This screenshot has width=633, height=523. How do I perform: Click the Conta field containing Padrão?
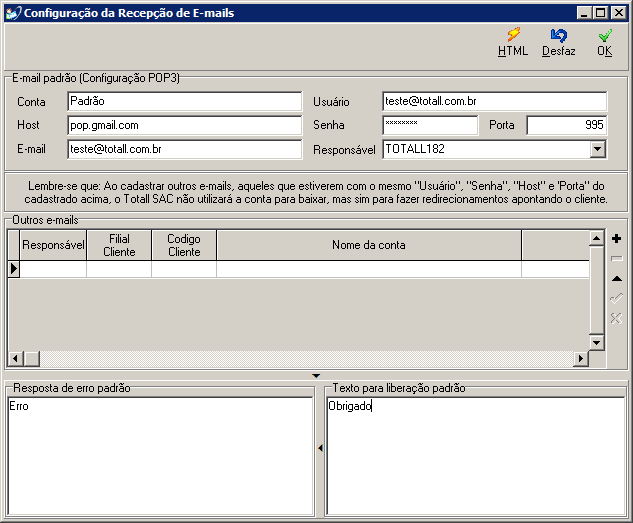pos(184,101)
